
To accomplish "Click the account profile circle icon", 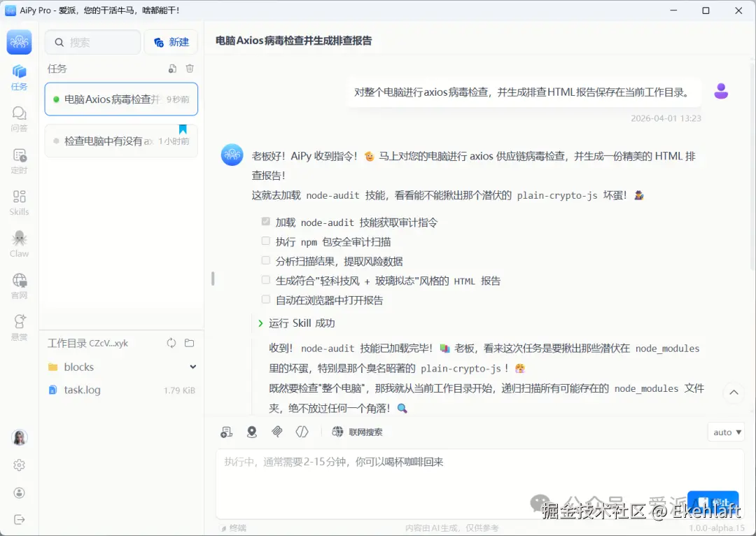I will click(x=20, y=493).
